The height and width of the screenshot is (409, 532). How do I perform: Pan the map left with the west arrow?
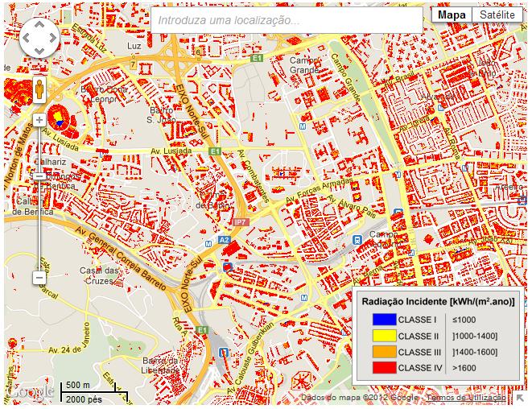click(26, 38)
